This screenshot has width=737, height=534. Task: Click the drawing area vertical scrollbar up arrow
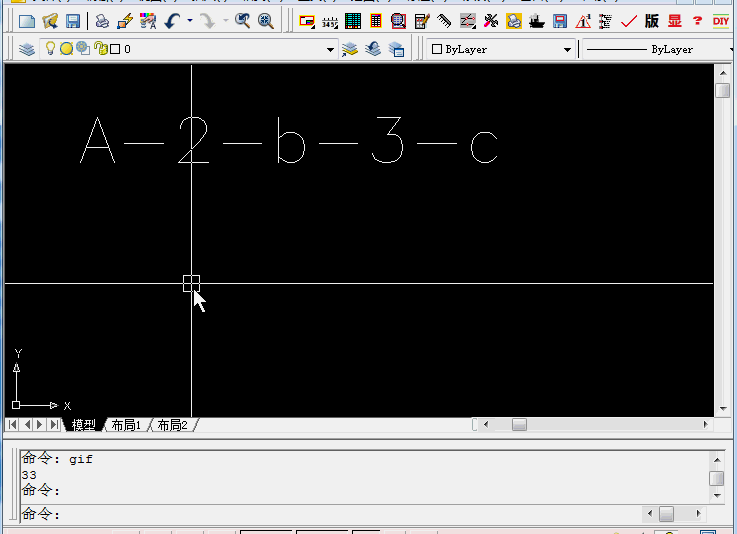click(x=723, y=73)
